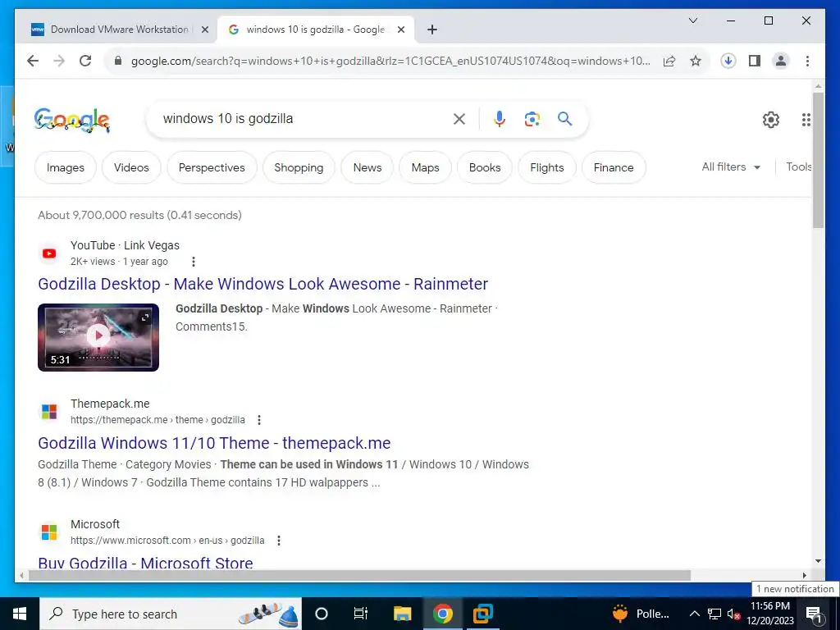Play the Godzilla Desktop video thumbnail
The height and width of the screenshot is (630, 840).
tap(98, 337)
